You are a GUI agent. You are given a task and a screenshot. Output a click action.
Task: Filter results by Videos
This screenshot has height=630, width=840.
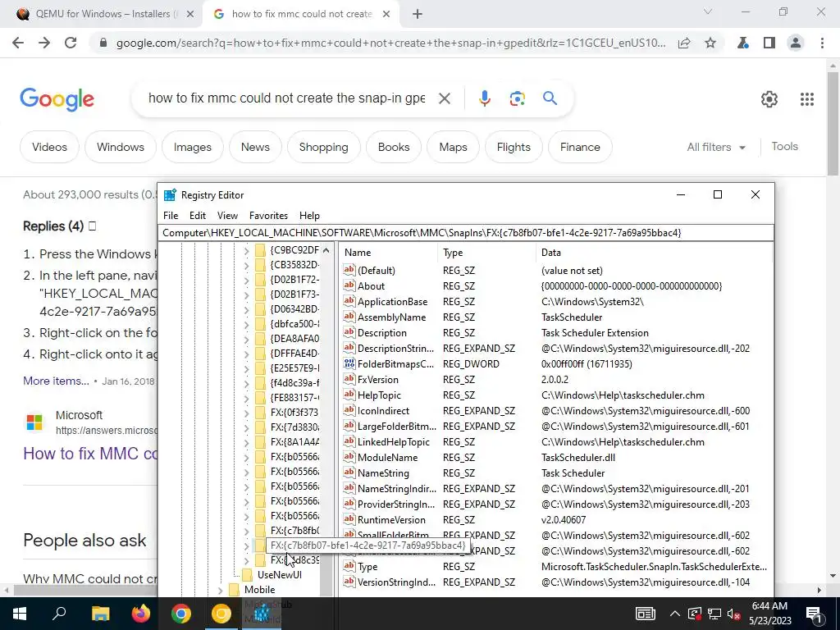pyautogui.click(x=49, y=147)
